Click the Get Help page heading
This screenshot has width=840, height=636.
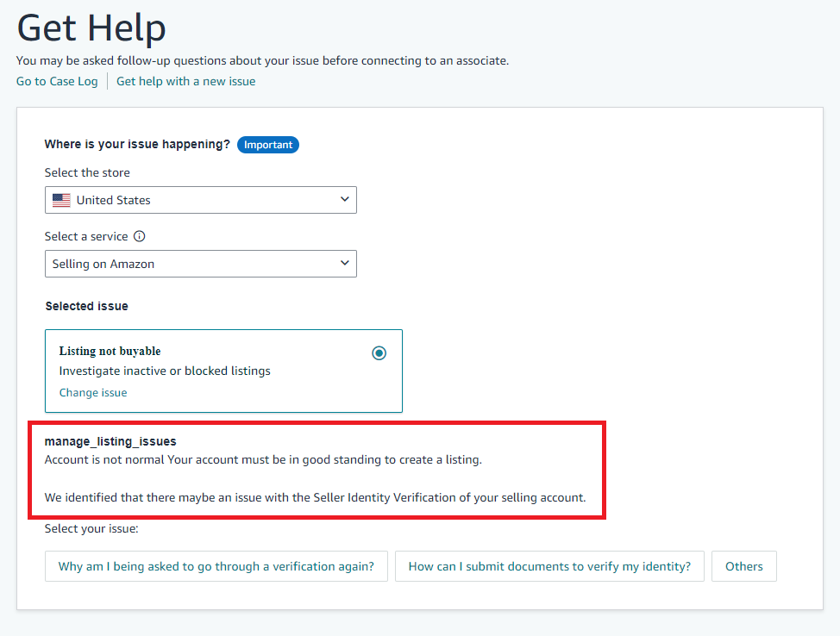coord(91,28)
